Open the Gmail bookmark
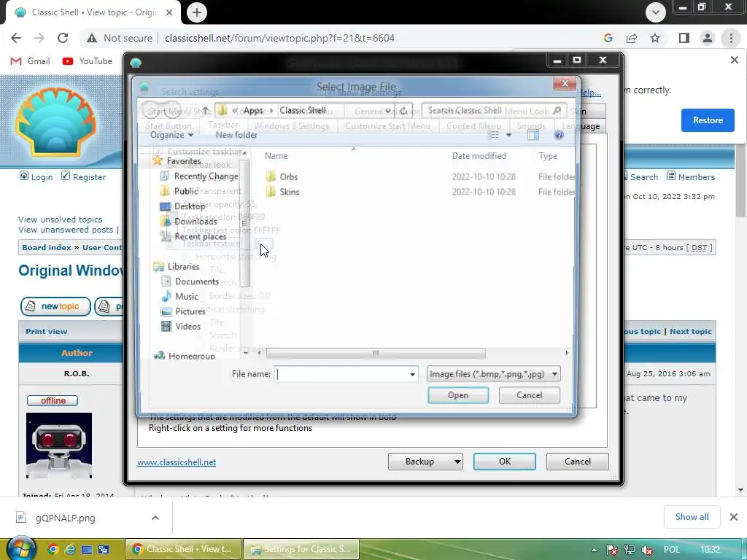 pyautogui.click(x=30, y=61)
